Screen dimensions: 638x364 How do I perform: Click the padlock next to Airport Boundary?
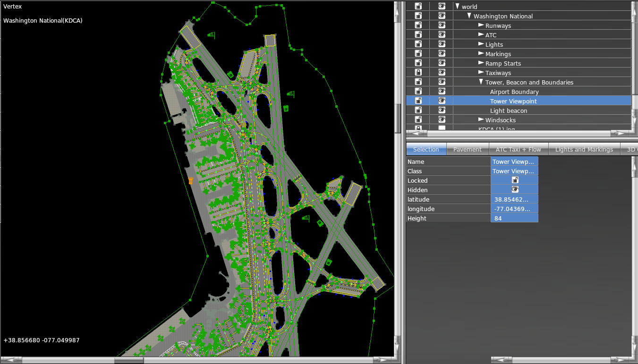pos(418,91)
